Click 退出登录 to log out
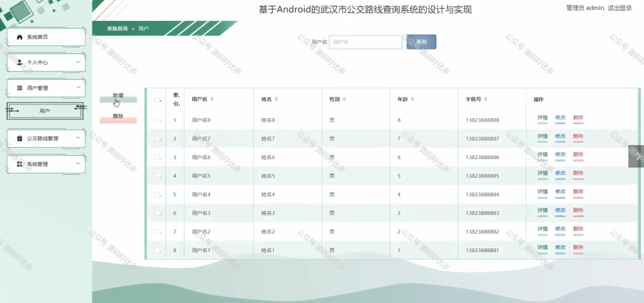The width and height of the screenshot is (644, 303). [619, 8]
